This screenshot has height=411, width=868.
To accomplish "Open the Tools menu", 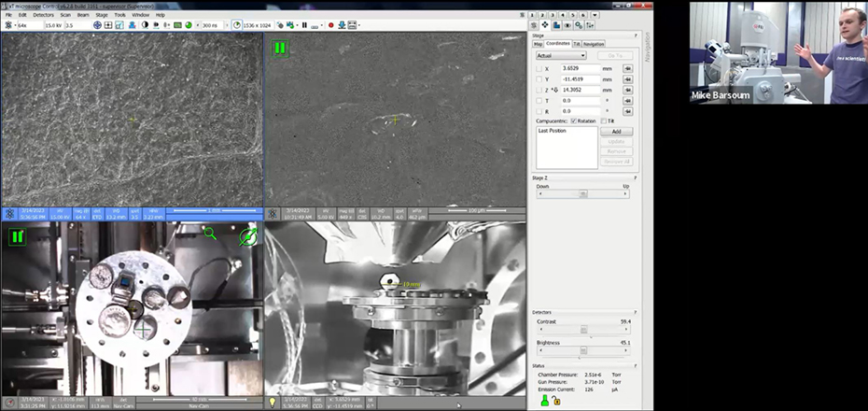I will (x=119, y=15).
